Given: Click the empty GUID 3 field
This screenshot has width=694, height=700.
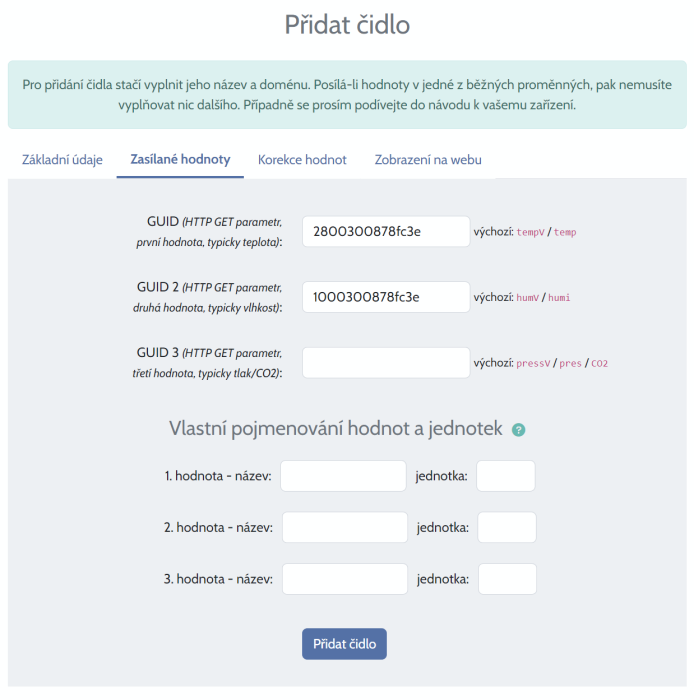Looking at the screenshot, I should coord(385,363).
